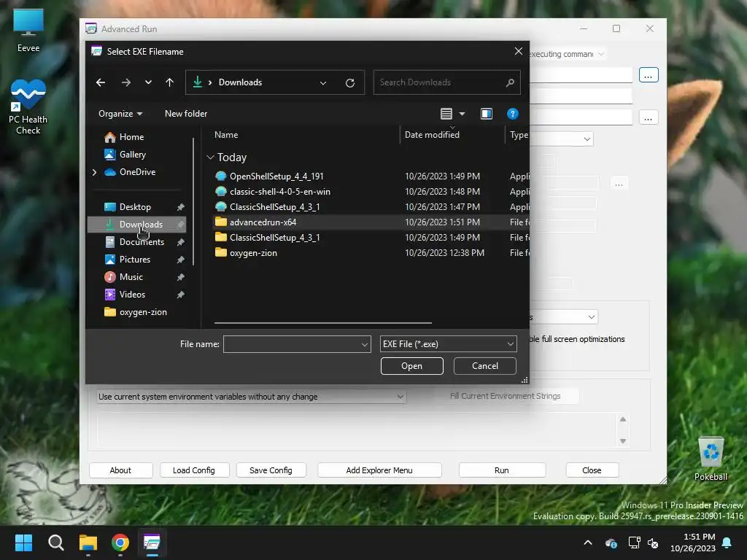
Task: Click Load Config in Advanced Run
Action: click(194, 470)
